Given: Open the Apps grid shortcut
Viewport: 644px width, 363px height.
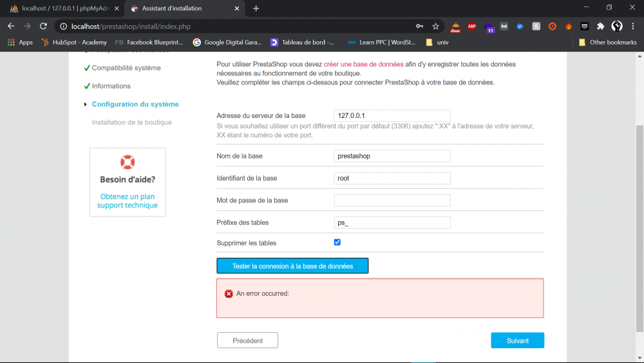Looking at the screenshot, I should (x=20, y=43).
